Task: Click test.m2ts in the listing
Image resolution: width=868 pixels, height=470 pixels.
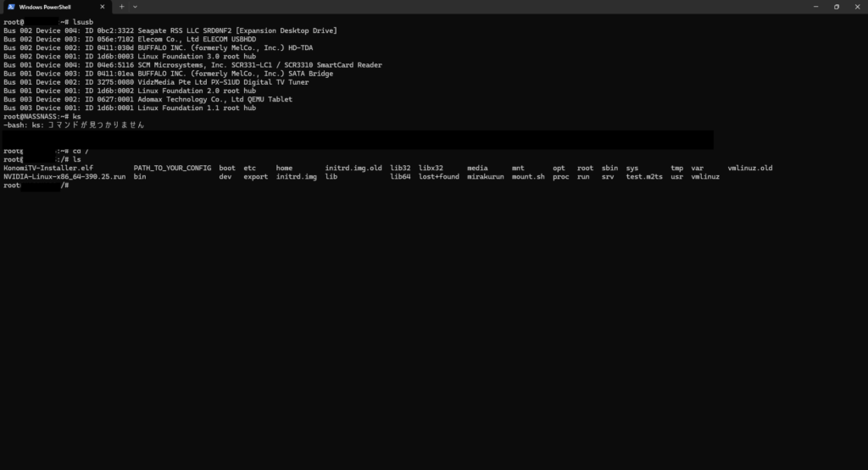Action: 644,177
